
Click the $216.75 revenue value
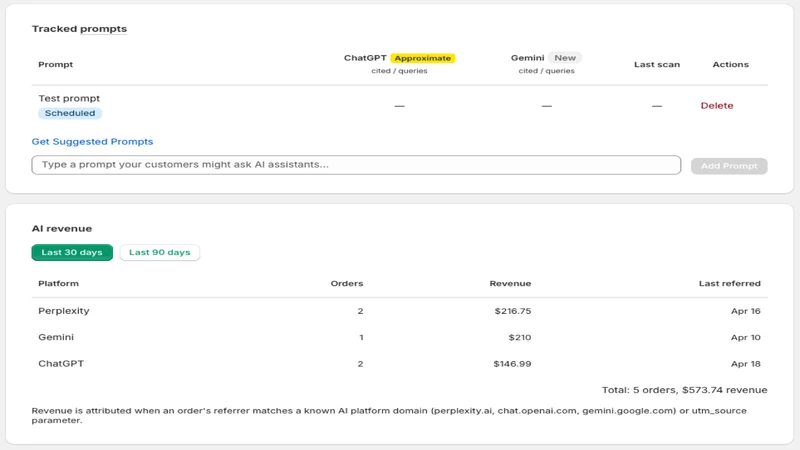pos(513,311)
